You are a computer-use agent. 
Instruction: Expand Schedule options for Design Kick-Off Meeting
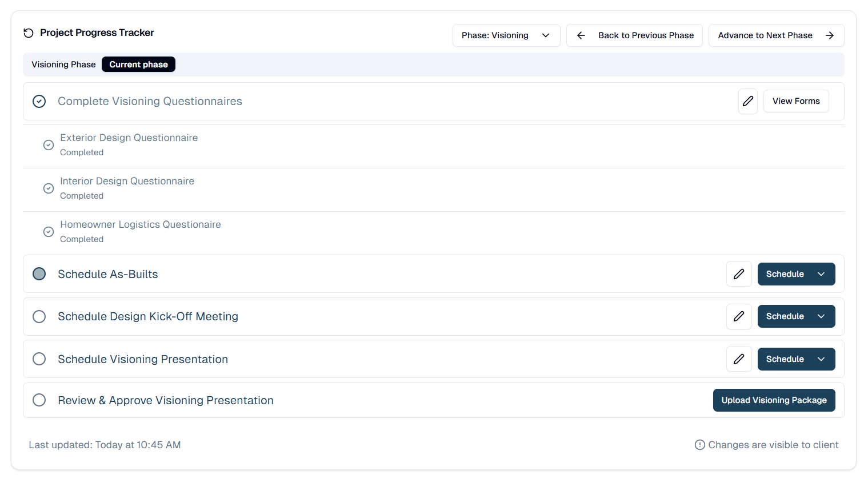click(796, 316)
